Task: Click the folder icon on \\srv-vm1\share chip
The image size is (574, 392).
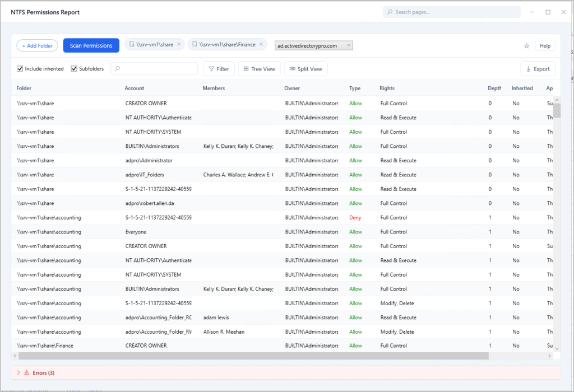Action: point(132,44)
